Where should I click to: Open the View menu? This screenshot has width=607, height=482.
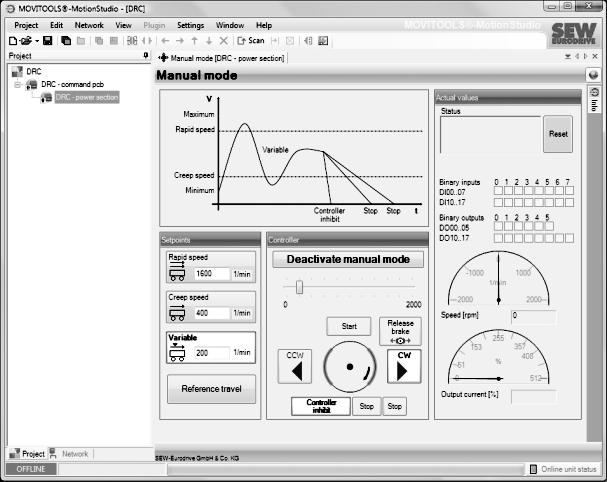coord(123,25)
